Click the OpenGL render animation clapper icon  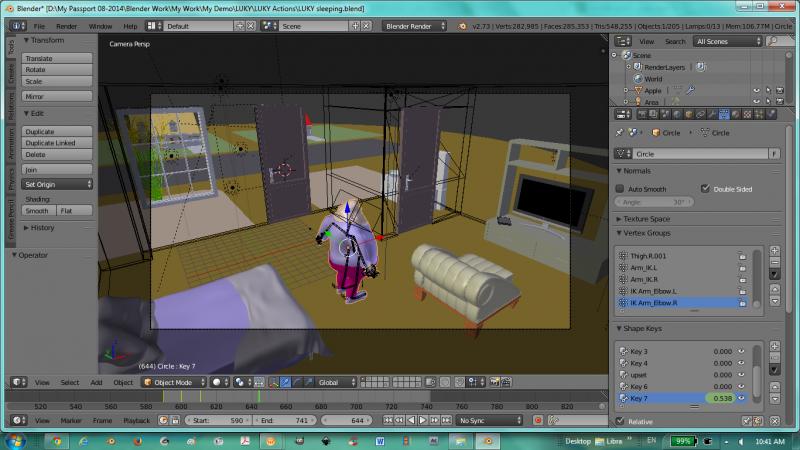pos(506,382)
